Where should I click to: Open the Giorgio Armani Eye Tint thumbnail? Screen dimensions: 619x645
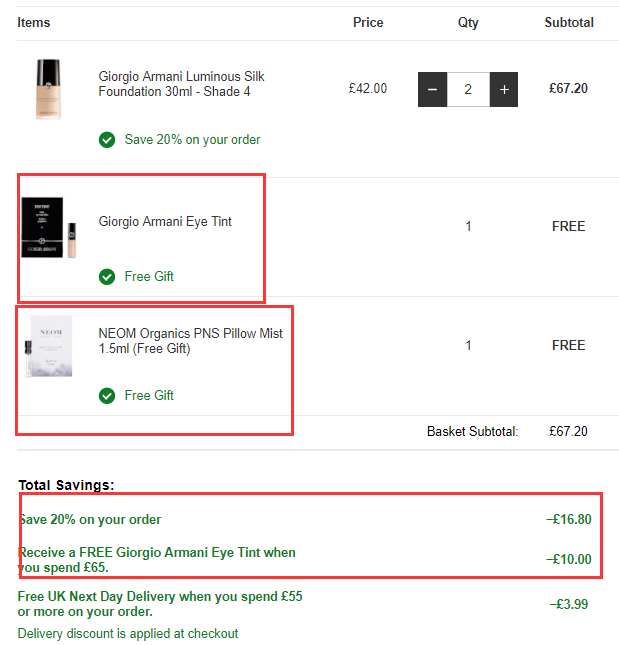[x=49, y=227]
